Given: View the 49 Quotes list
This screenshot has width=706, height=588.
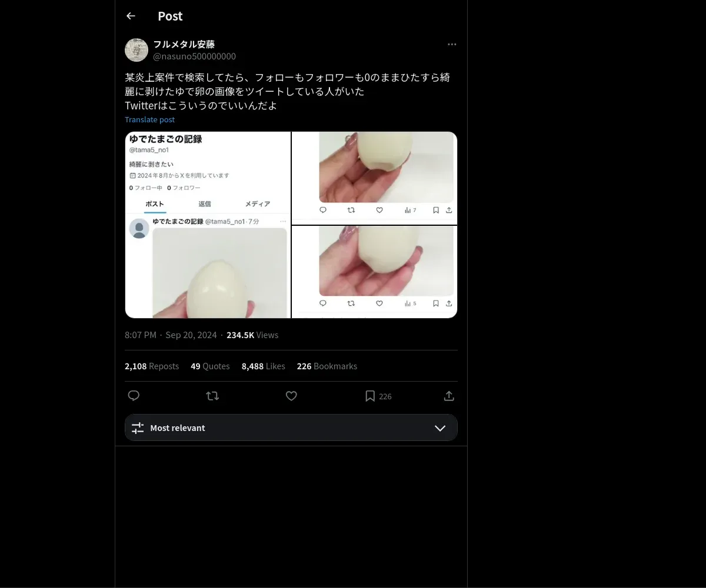Looking at the screenshot, I should pos(210,366).
